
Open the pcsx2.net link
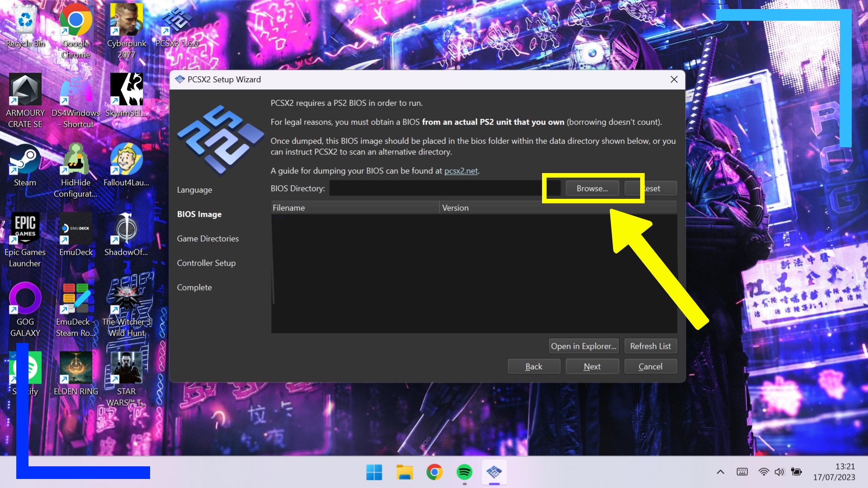(461, 171)
